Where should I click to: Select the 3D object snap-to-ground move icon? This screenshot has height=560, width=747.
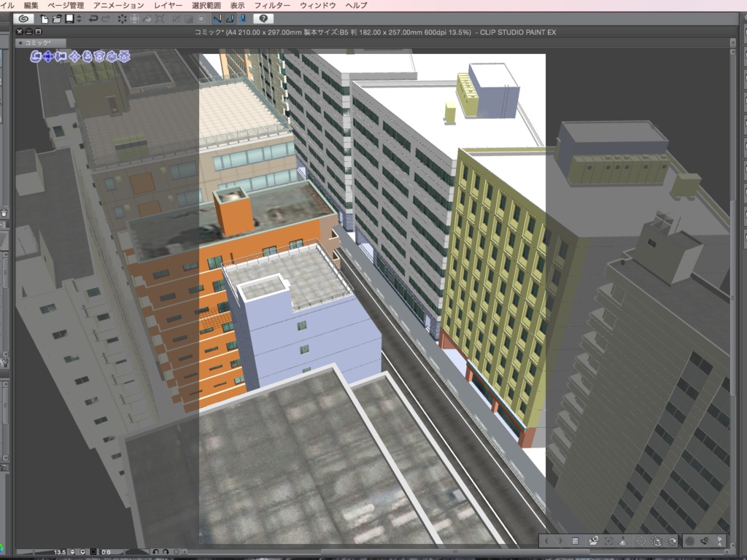click(x=124, y=57)
